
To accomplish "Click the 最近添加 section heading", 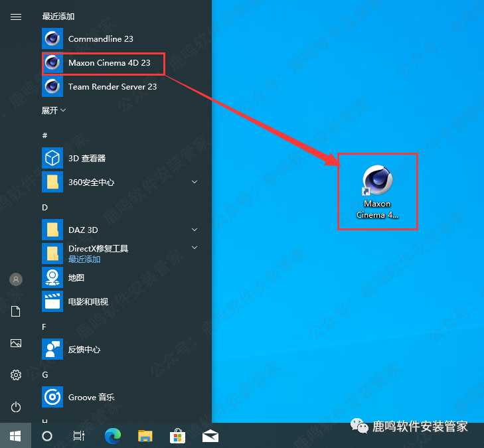I will [58, 17].
